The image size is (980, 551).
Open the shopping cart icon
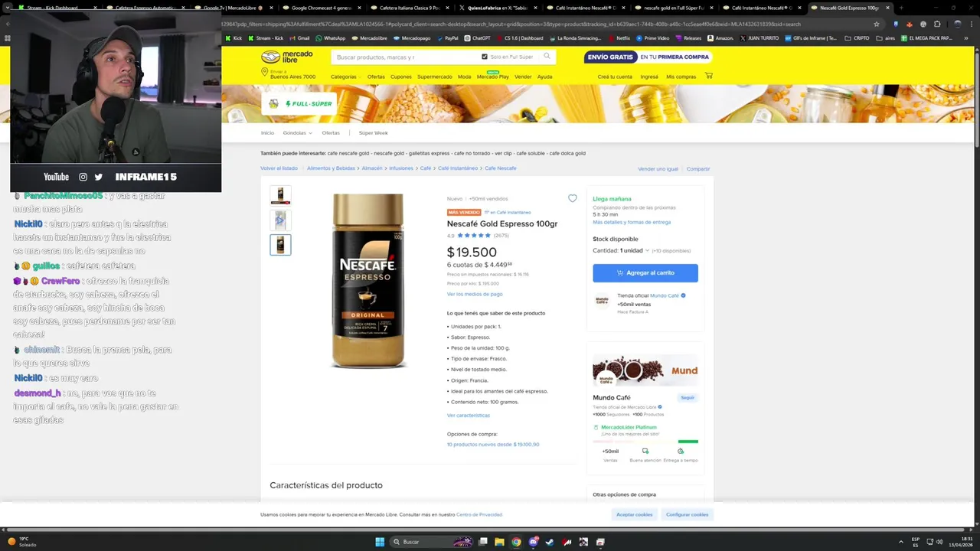point(708,76)
